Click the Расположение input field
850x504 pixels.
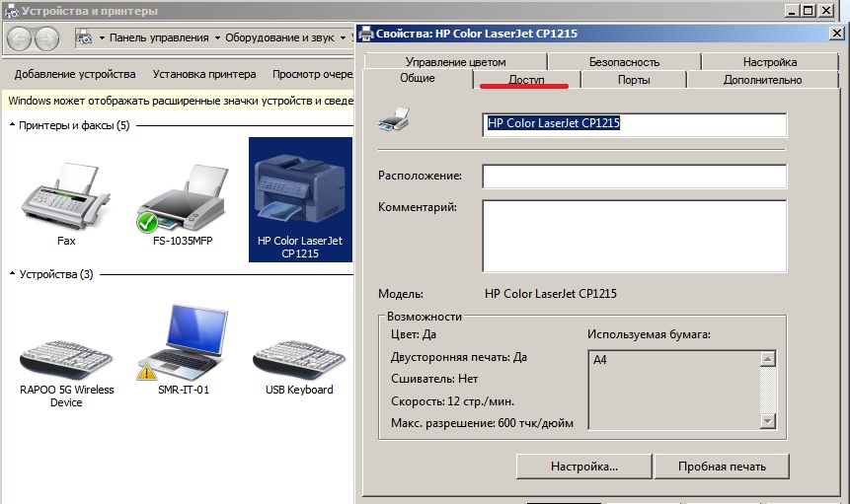tap(634, 177)
